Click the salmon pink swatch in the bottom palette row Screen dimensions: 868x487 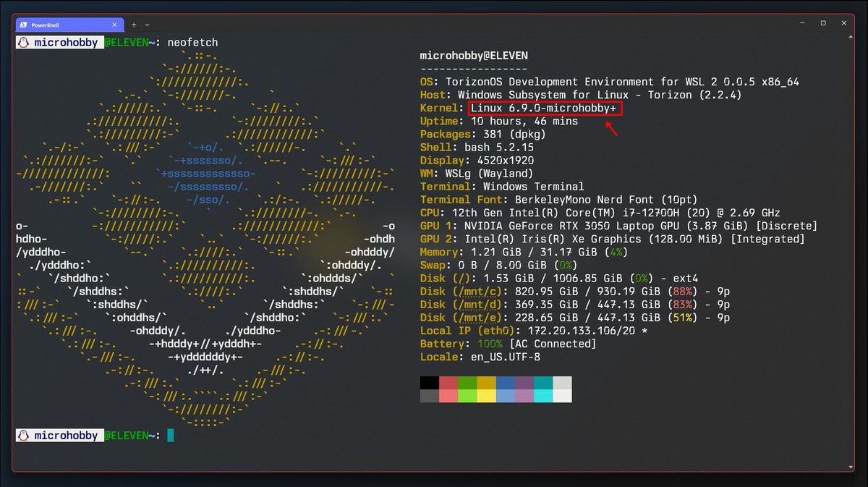coord(448,396)
